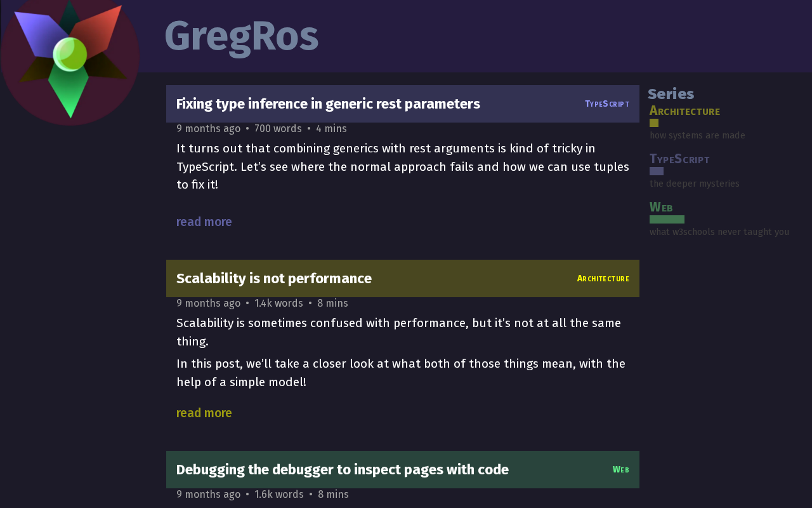The image size is (812, 508).
Task: Open post Scalability is not performance
Action: [x=274, y=278]
